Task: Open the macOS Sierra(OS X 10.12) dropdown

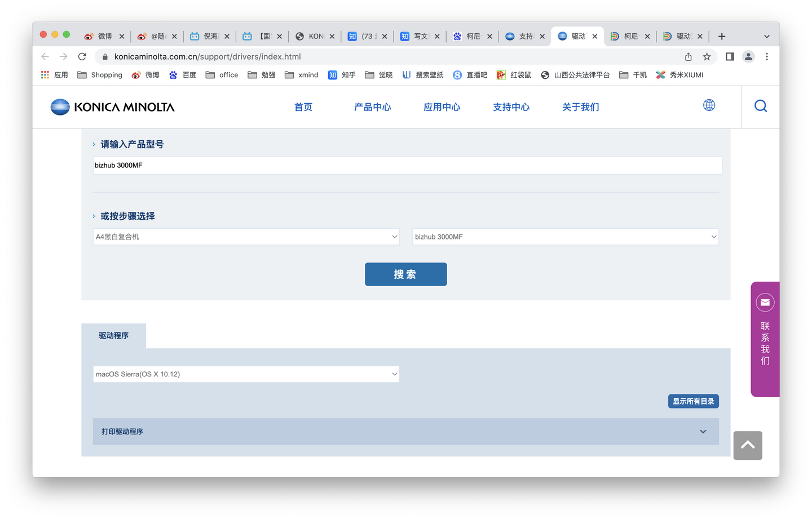Action: (245, 374)
